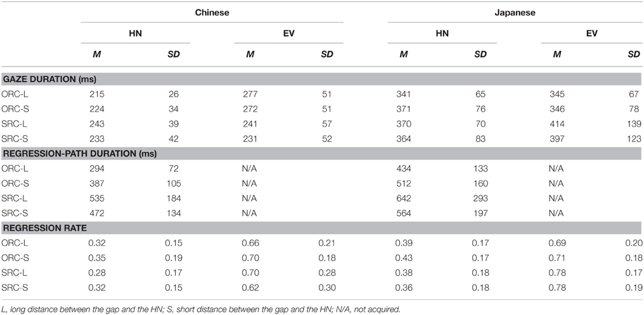Click the value 414 for Japanese EV
Screen dimensions: 644x315
pyautogui.click(x=557, y=124)
